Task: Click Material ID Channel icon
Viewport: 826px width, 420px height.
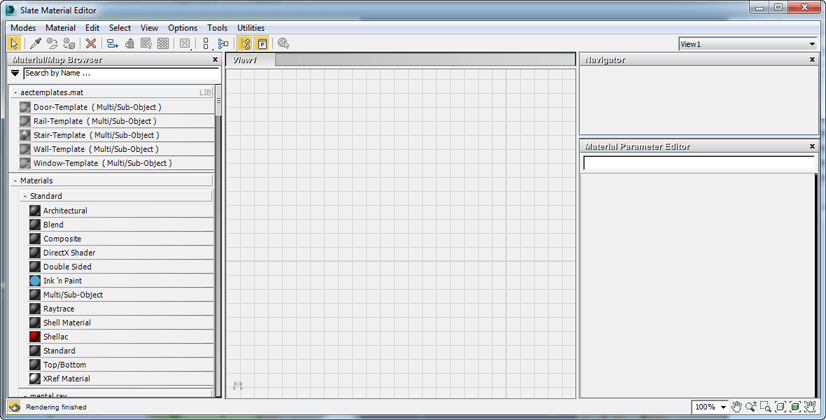Action: click(185, 44)
